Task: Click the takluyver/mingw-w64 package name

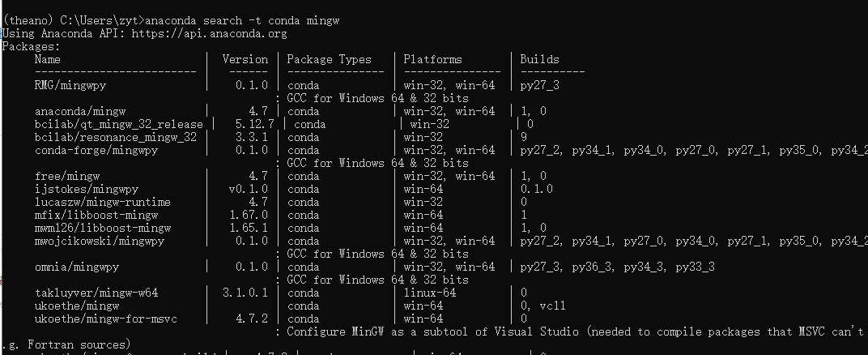Action: pyautogui.click(x=96, y=293)
